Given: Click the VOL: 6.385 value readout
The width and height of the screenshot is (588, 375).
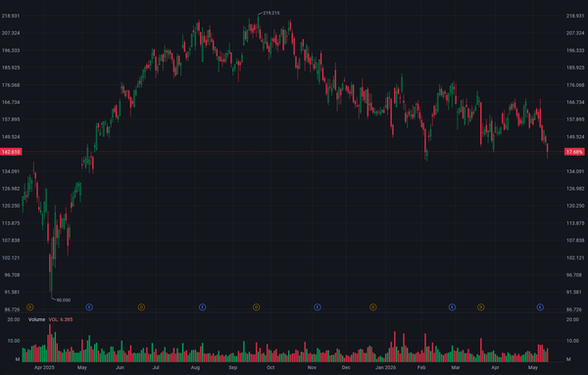Looking at the screenshot, I should (x=61, y=319).
